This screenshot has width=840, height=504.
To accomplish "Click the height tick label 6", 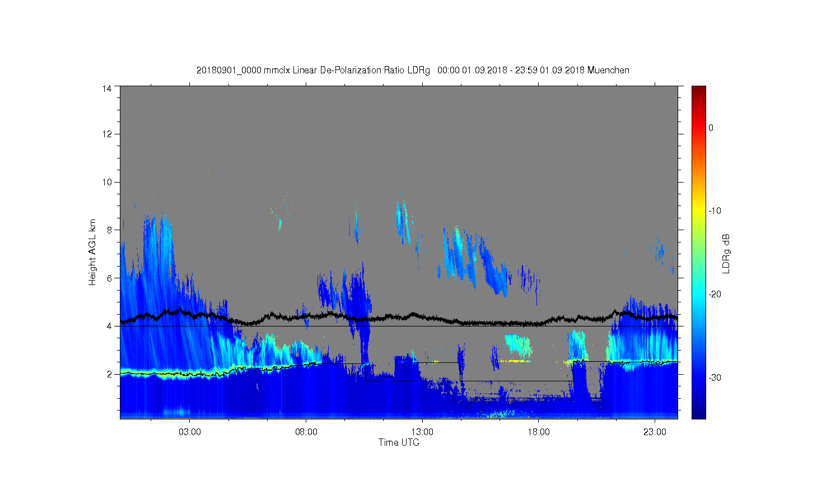I will point(109,278).
